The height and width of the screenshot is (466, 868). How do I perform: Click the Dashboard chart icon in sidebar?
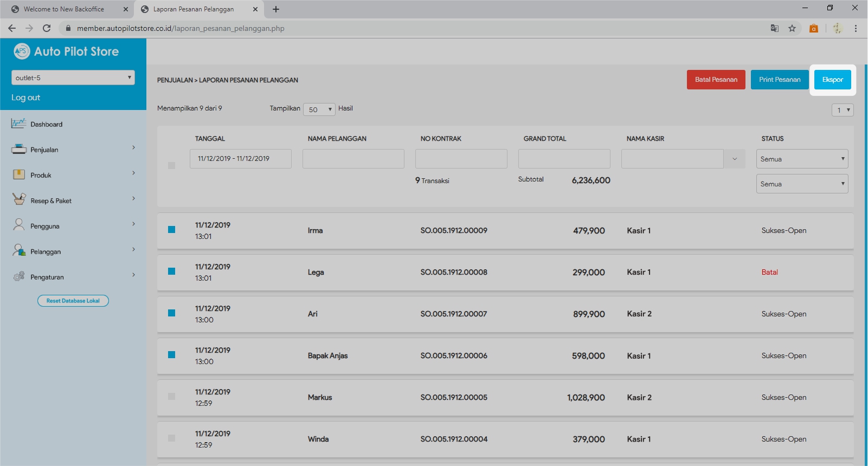pyautogui.click(x=18, y=124)
